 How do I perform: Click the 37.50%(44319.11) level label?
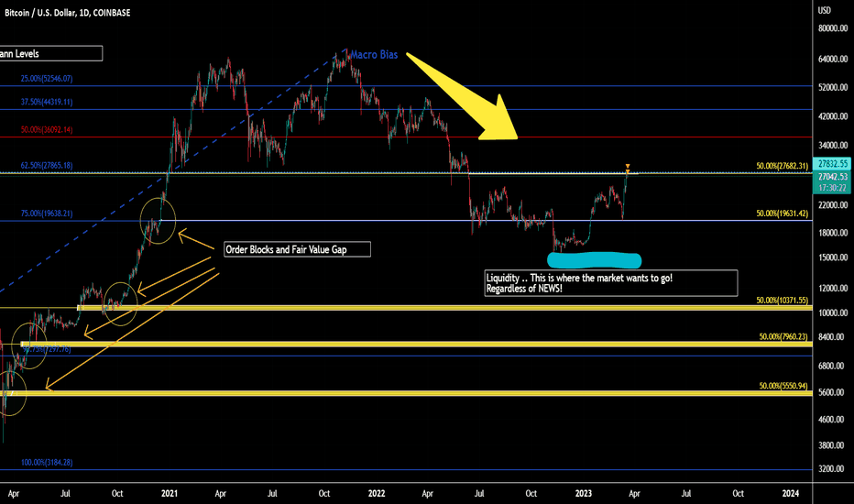tap(47, 102)
